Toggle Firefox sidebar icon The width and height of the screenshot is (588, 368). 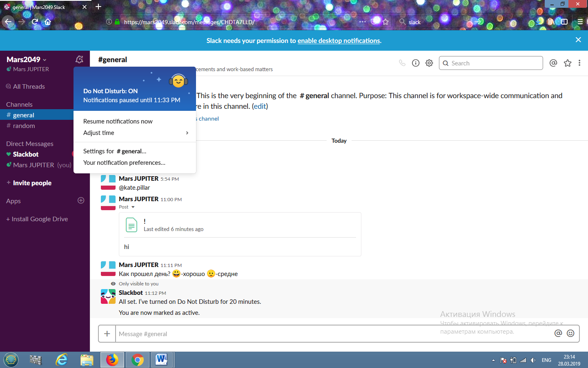(x=564, y=22)
